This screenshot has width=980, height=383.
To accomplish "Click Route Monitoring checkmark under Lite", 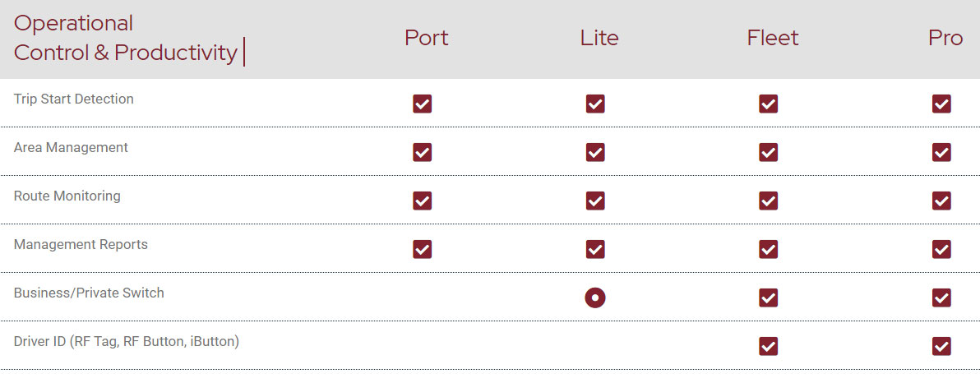I will (x=595, y=201).
